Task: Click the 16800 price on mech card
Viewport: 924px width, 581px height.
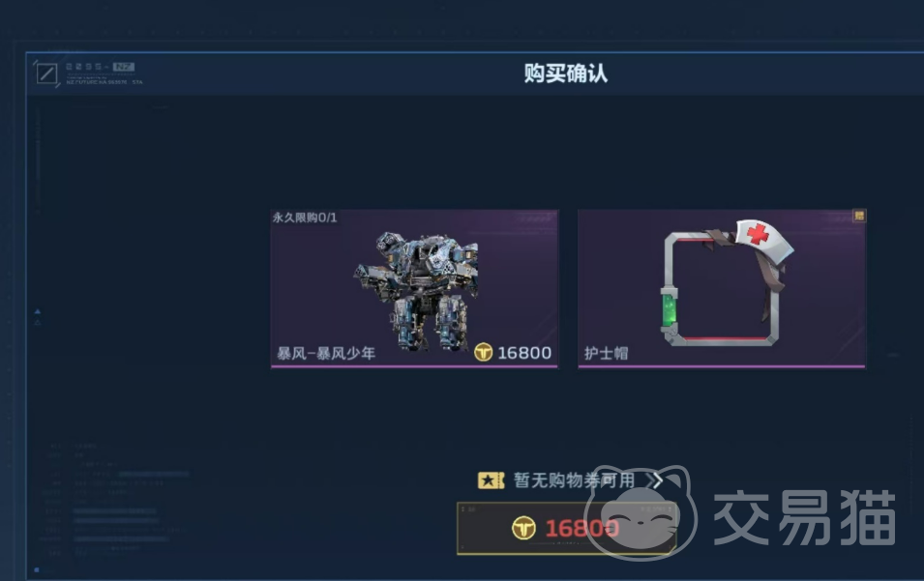Action: (524, 353)
